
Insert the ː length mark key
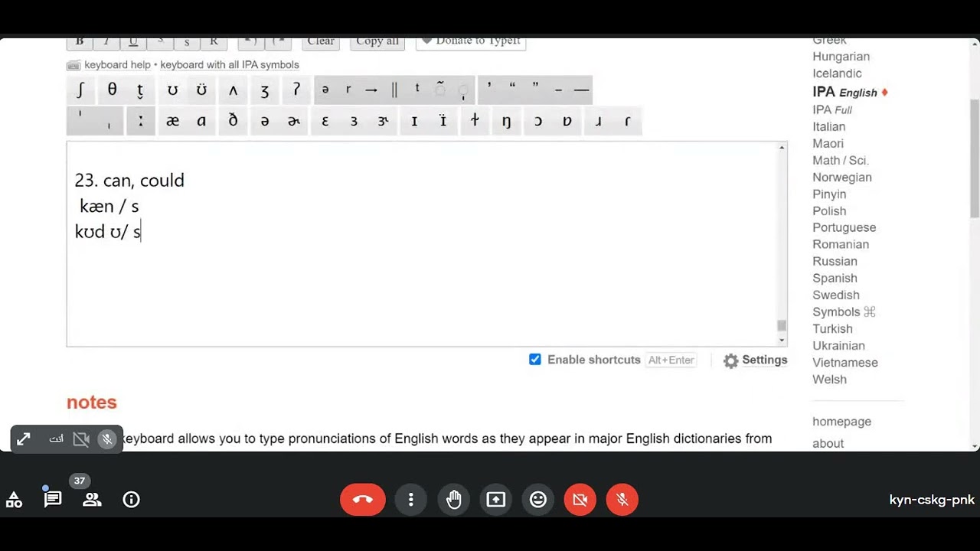141,121
